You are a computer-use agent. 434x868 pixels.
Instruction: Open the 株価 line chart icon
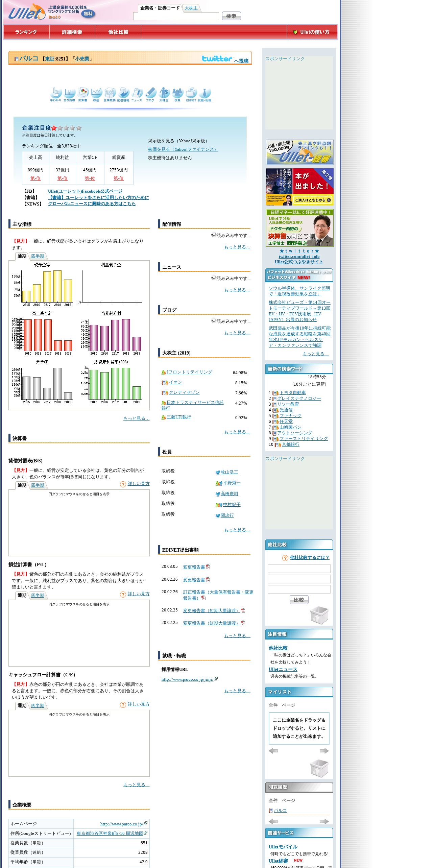[x=96, y=94]
